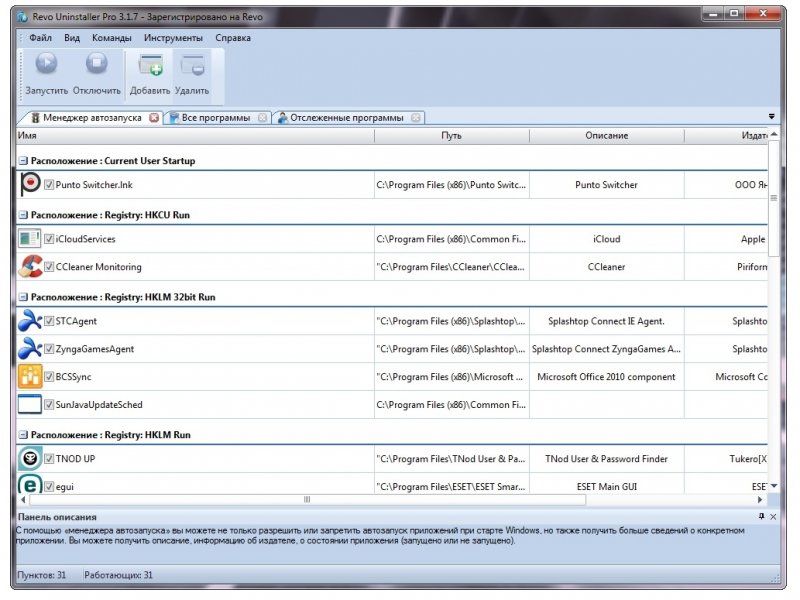Disable STCAgent autostart checkbox

tap(49, 321)
